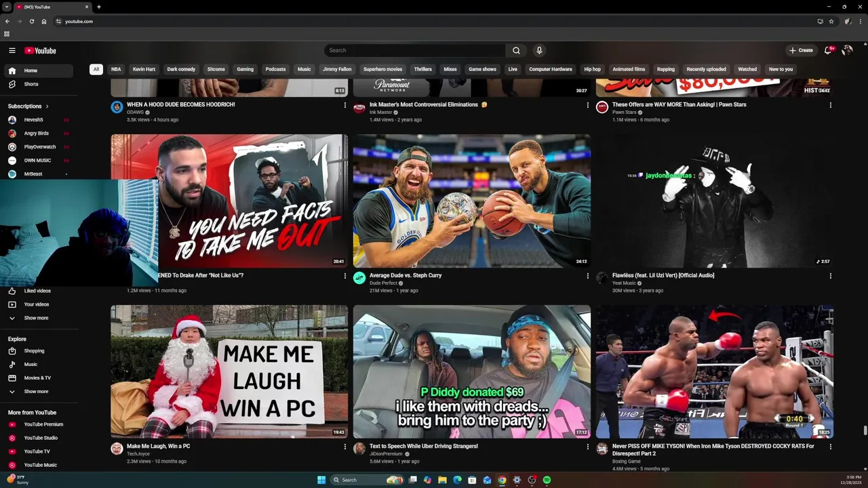Open YouTube Music link in sidebar
Viewport: 868px width, 488px height.
pyautogui.click(x=39, y=465)
